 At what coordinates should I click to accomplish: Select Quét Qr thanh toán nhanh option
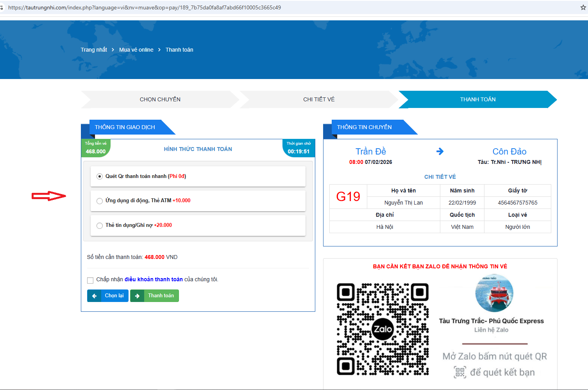100,176
